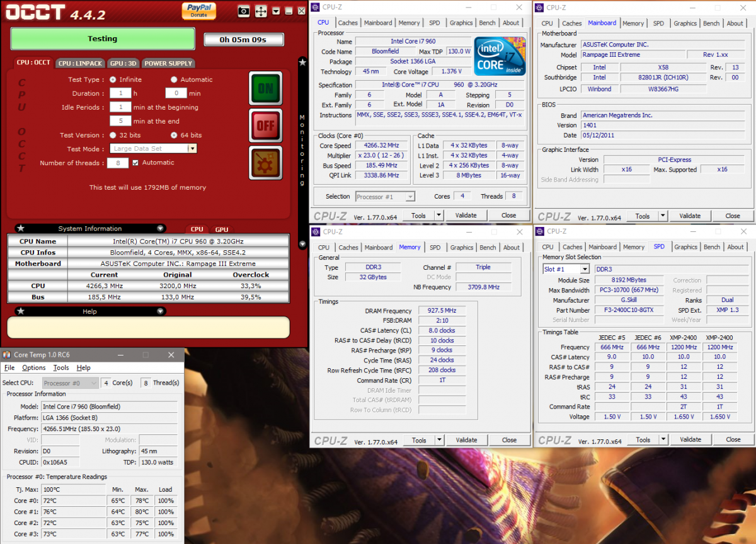Choose the 64 bits test version
Screen dimensions: 756x544
pos(174,135)
